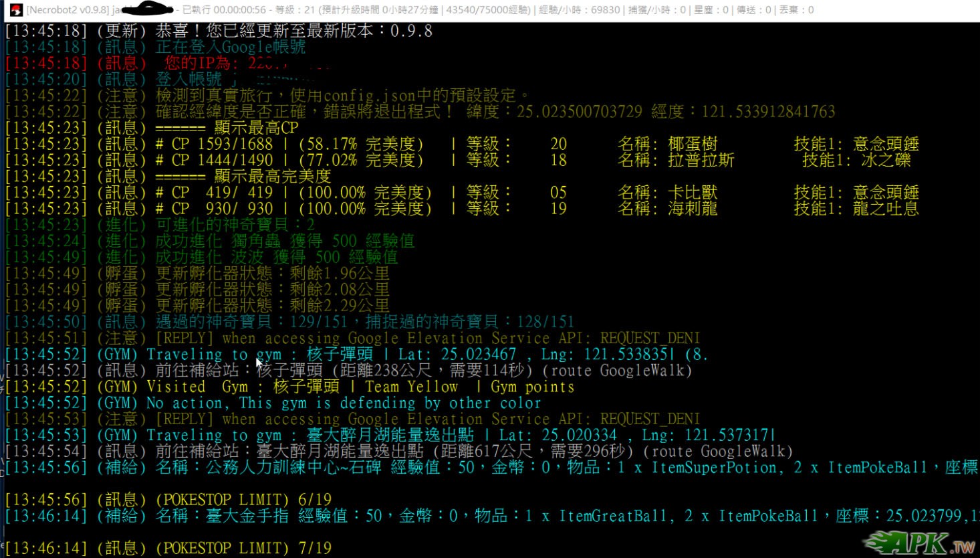Click the 前往補給站 核子彈頭 距離238公尺 line
The image size is (980, 558).
(348, 370)
